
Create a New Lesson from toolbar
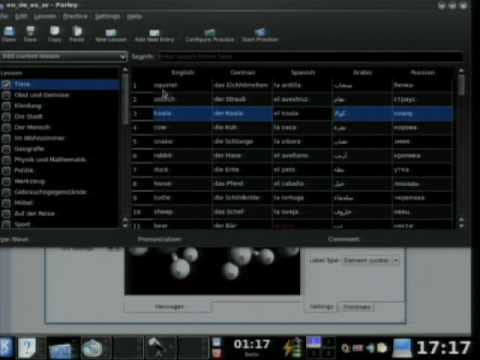(111, 35)
